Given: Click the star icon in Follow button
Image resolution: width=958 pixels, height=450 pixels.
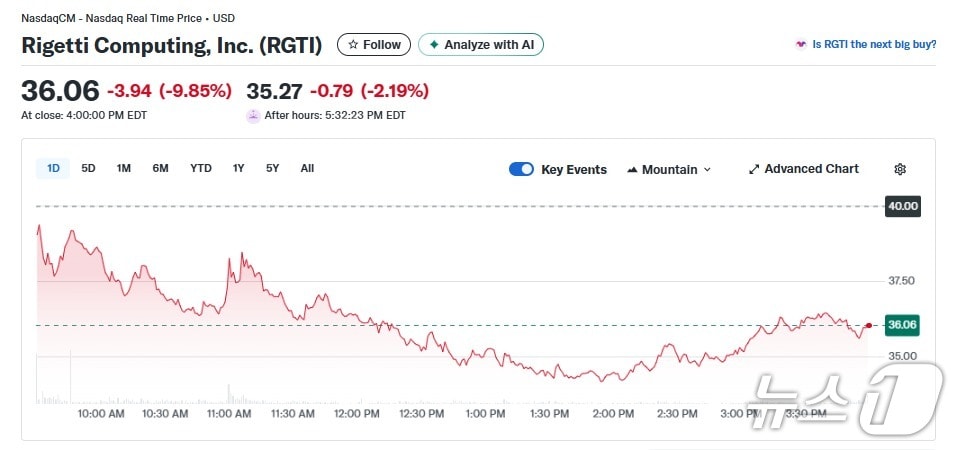Looking at the screenshot, I should (352, 45).
